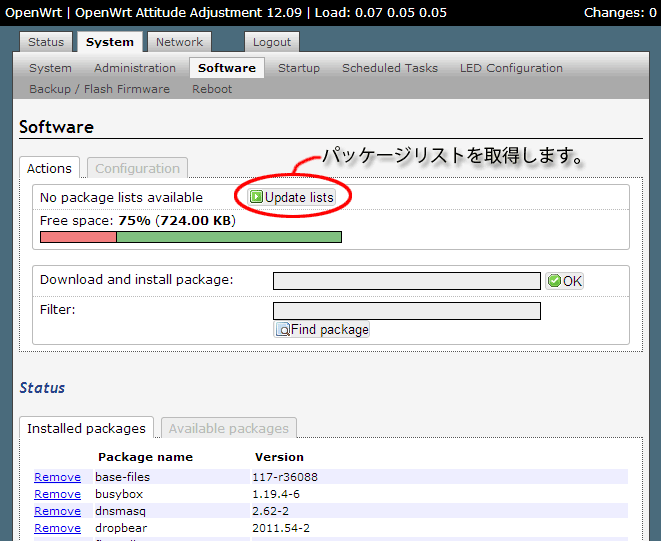Click in the Filter text field
Image resolution: width=661 pixels, height=541 pixels.
[x=407, y=311]
